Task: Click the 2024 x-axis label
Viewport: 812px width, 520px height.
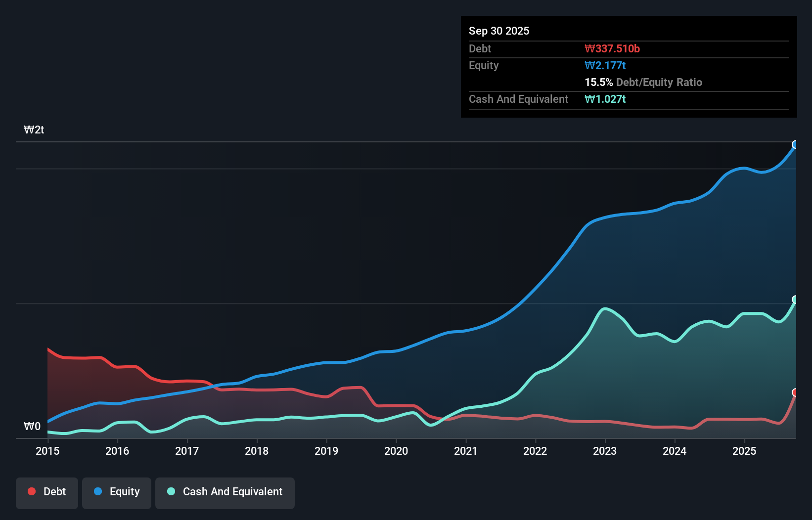Action: (675, 451)
